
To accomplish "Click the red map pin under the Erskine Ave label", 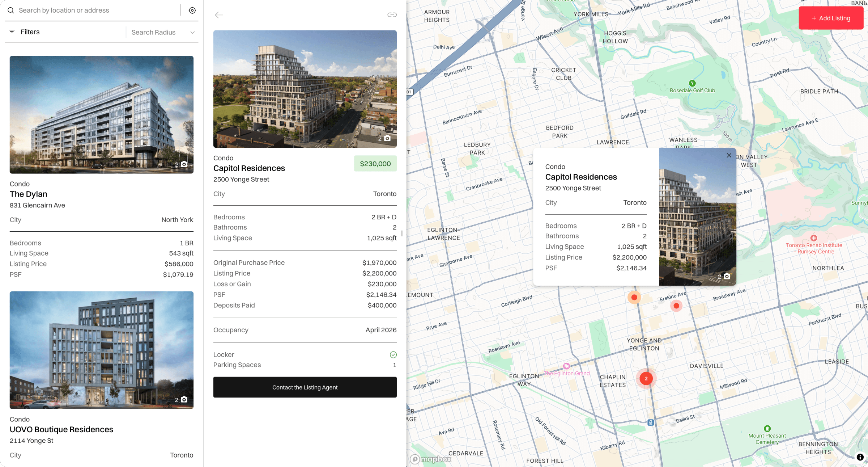I will pyautogui.click(x=676, y=306).
